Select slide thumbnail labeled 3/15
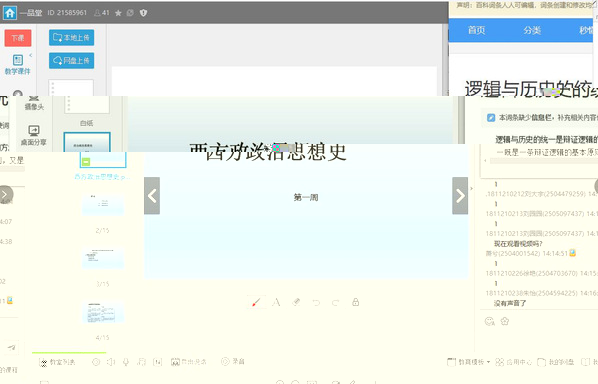The image size is (598, 384). click(103, 258)
